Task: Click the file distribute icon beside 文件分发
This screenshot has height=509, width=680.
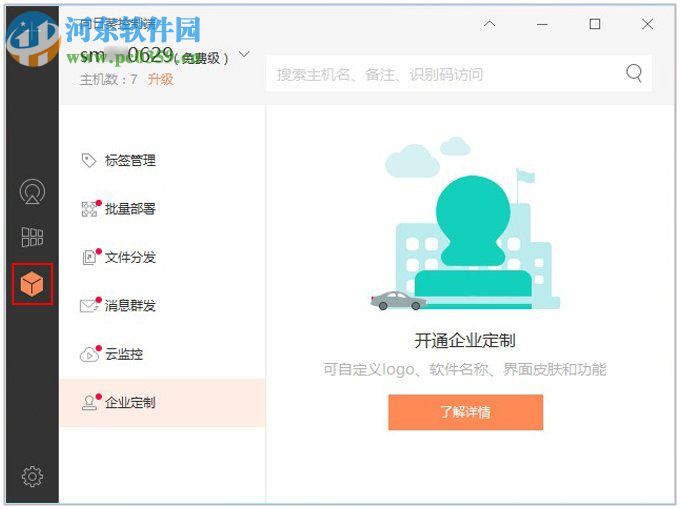Action: (x=89, y=257)
